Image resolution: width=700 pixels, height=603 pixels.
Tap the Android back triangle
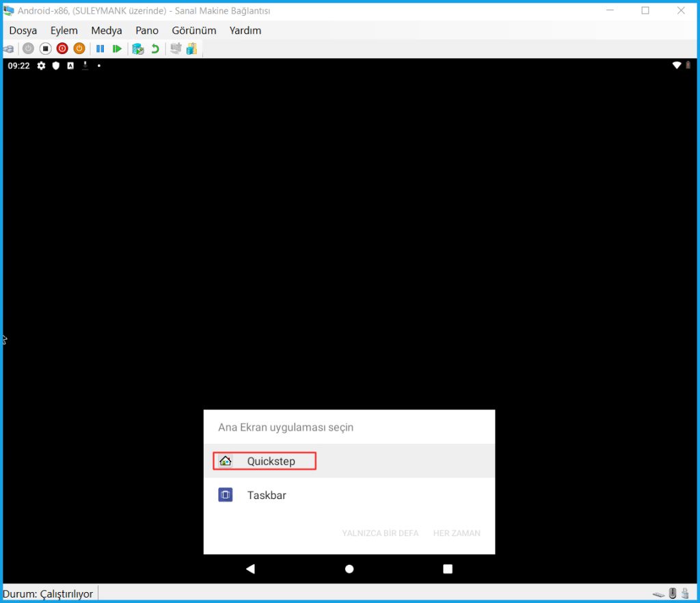click(x=250, y=569)
